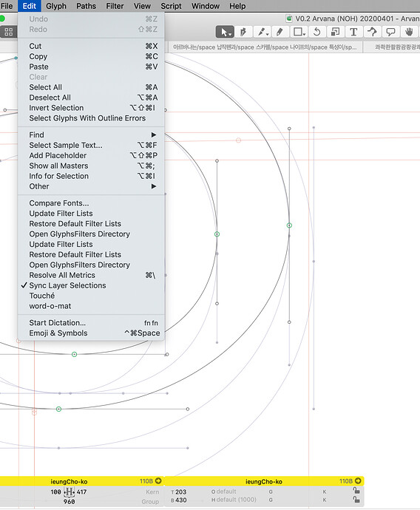Choose word-o-mat menu item
Viewport: 420px width, 510px height.
(x=91, y=306)
